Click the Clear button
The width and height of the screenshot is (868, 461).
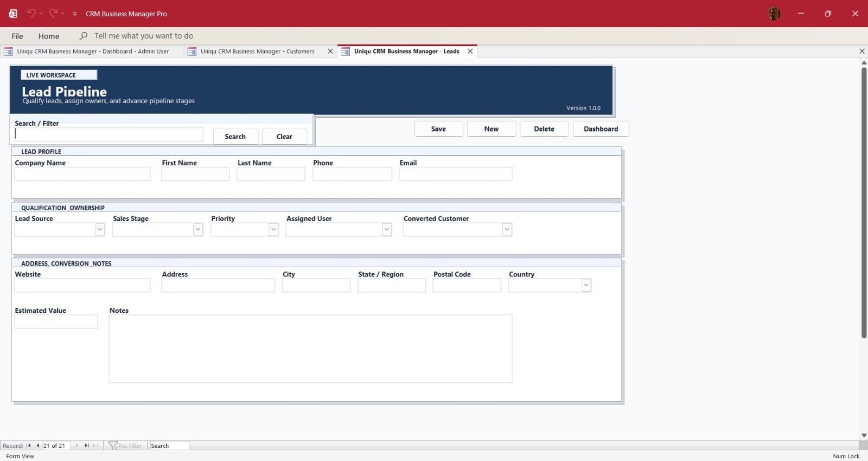tap(284, 136)
